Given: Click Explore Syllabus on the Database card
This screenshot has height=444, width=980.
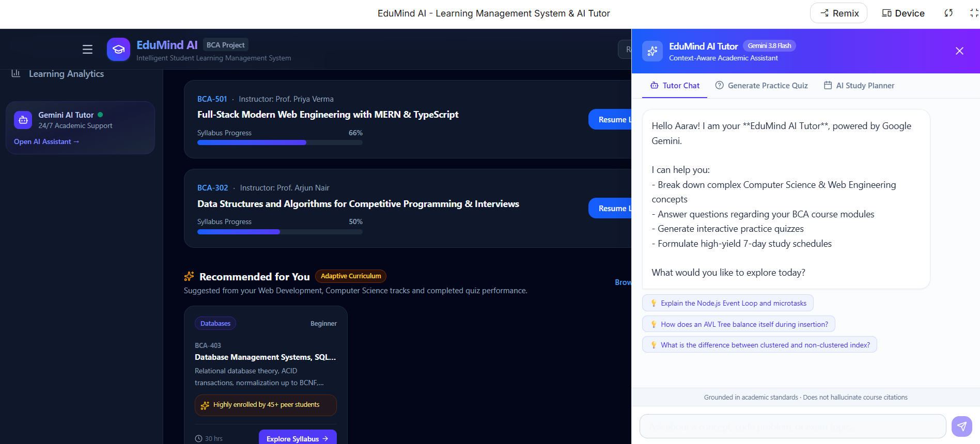Looking at the screenshot, I should click(x=298, y=437).
